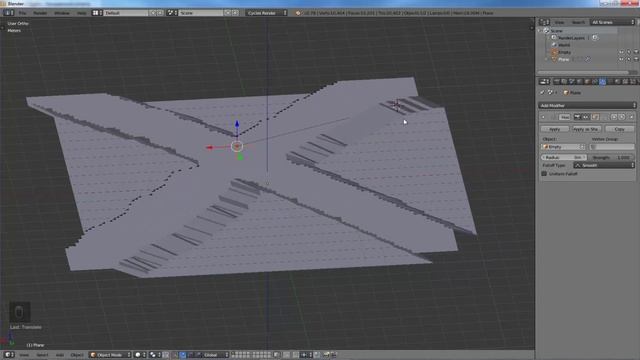The height and width of the screenshot is (360, 640).
Task: Open the outliner editor type selector
Action: point(544,22)
